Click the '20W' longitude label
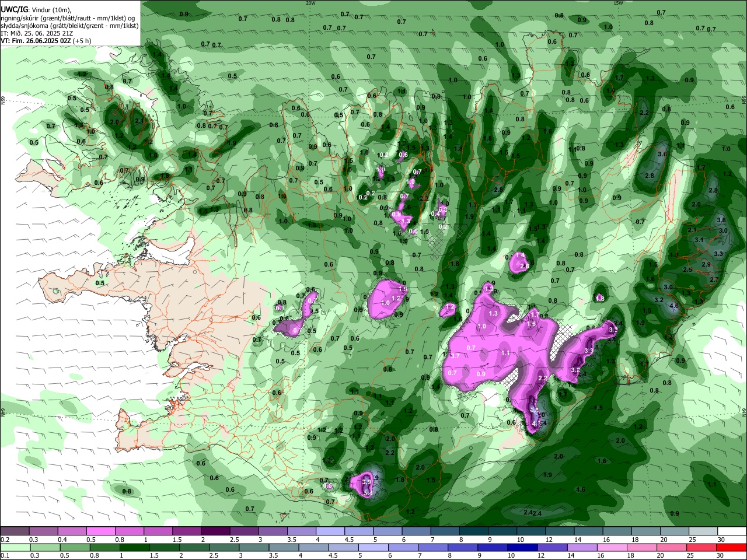The width and height of the screenshot is (747, 560). coord(310,2)
